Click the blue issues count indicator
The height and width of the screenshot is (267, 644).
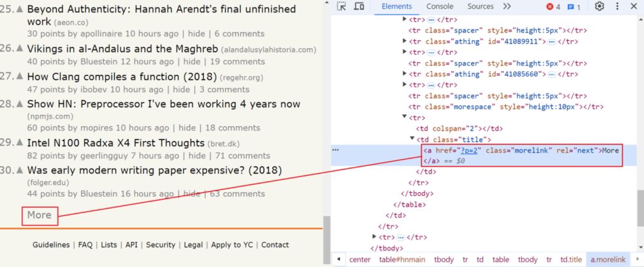pos(574,7)
